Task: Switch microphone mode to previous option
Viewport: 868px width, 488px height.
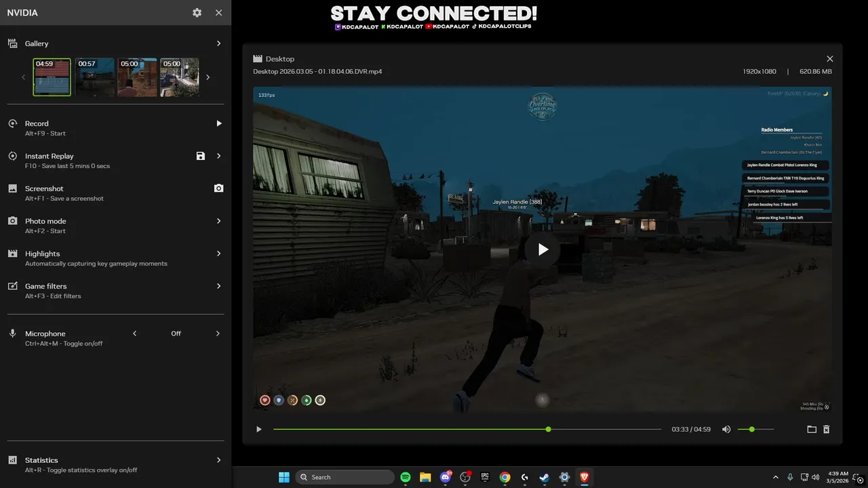Action: (x=134, y=333)
